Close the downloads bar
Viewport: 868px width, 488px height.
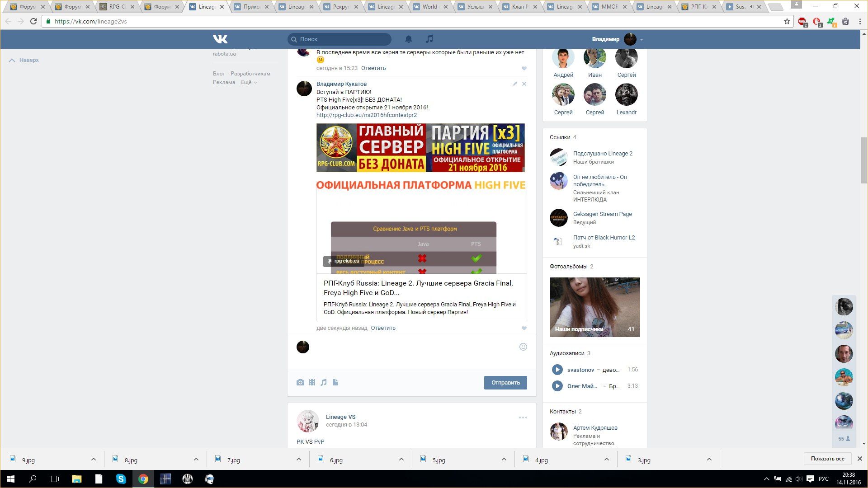tap(860, 459)
